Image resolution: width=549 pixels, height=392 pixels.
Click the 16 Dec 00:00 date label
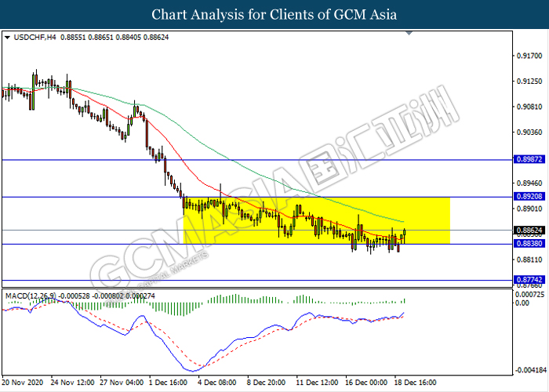click(366, 383)
